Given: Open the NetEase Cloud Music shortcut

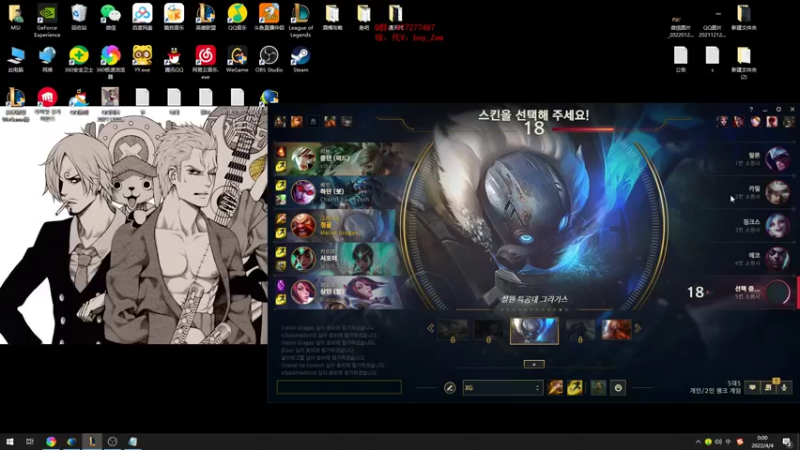Looking at the screenshot, I should pyautogui.click(x=206, y=61).
